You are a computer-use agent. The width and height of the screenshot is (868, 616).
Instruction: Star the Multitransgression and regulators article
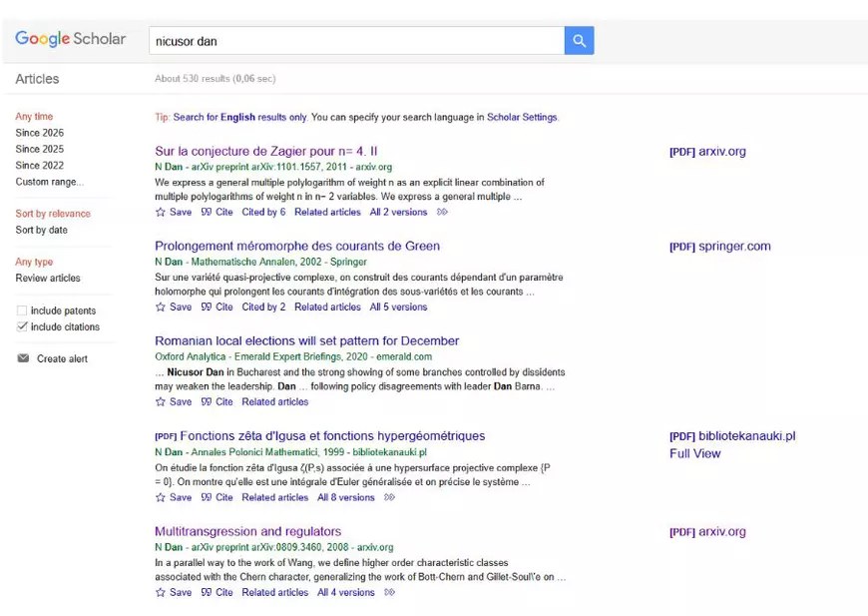(x=173, y=592)
